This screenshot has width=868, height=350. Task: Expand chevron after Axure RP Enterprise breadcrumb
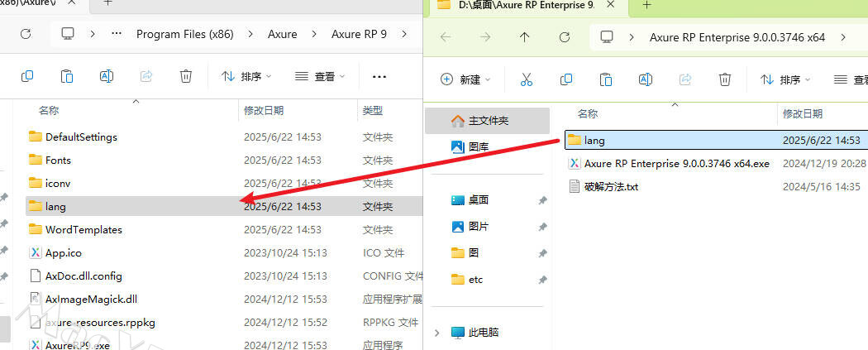(x=842, y=37)
